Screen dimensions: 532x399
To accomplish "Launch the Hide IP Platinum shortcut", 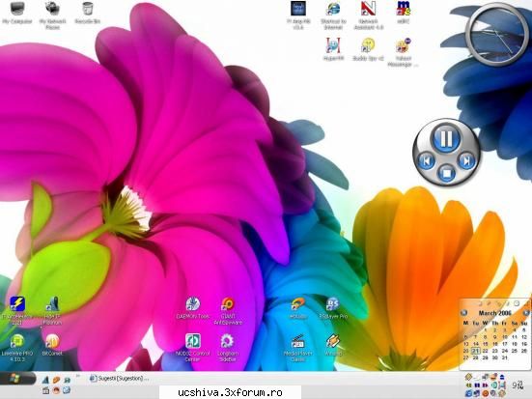I will coord(52,310).
